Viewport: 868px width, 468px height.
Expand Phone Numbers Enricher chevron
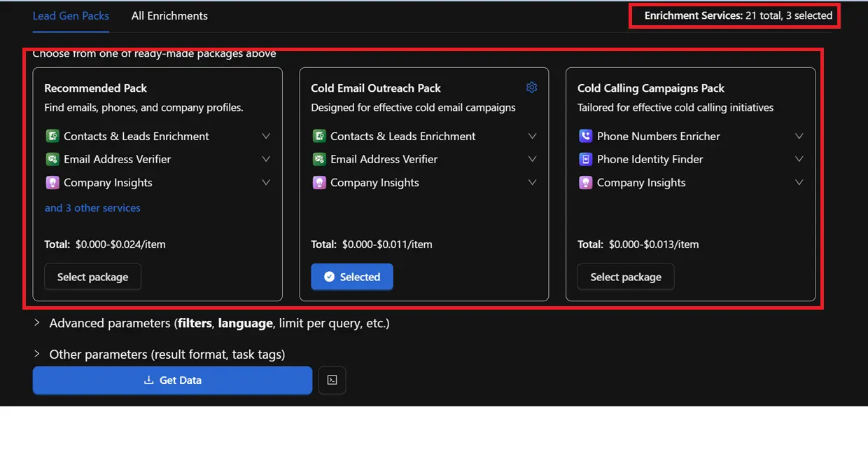(x=799, y=136)
